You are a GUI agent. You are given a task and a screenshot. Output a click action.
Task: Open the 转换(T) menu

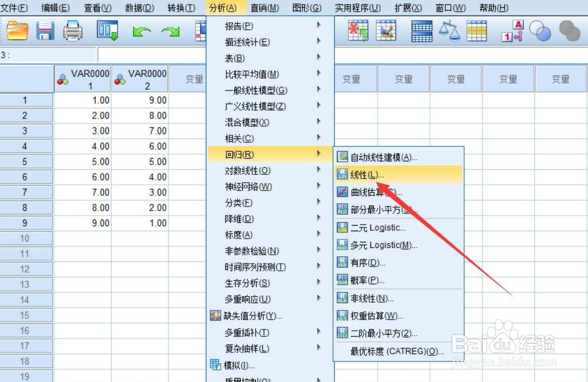(x=177, y=8)
